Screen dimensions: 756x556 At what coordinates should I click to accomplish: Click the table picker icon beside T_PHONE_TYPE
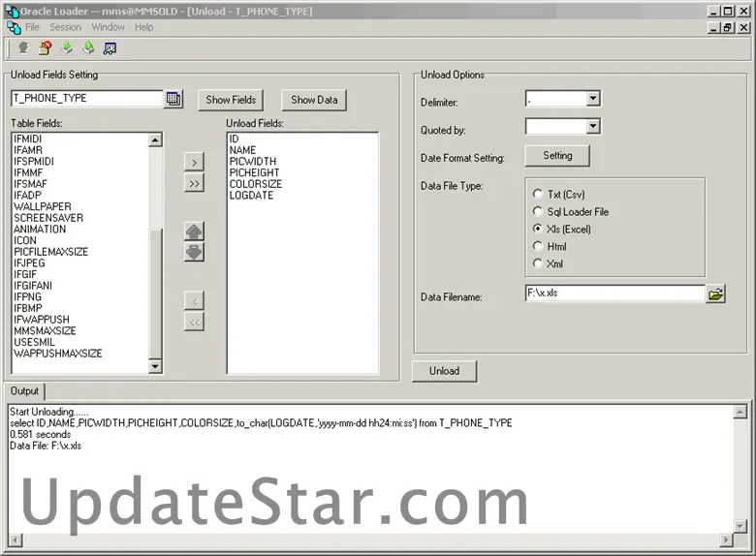(173, 99)
